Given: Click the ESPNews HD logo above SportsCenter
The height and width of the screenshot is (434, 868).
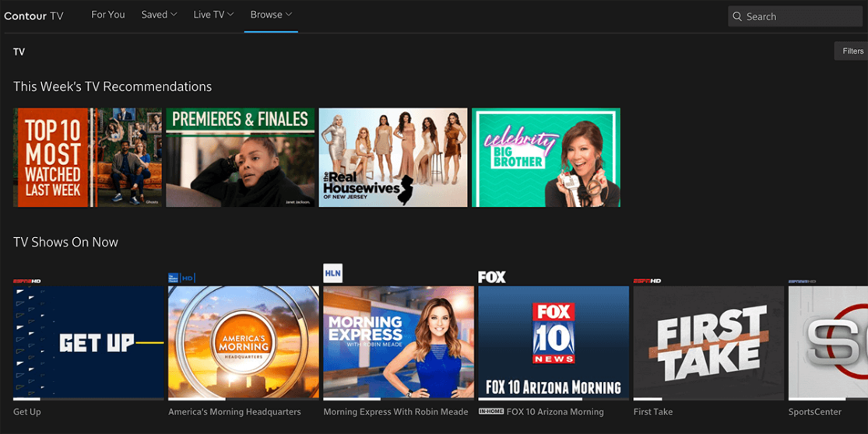Looking at the screenshot, I should [x=802, y=281].
